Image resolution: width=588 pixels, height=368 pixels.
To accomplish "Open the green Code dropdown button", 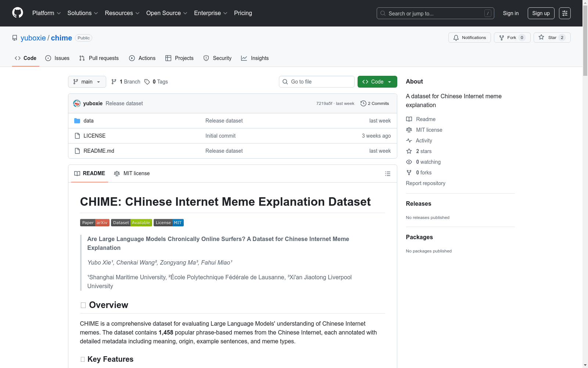I will point(377,82).
